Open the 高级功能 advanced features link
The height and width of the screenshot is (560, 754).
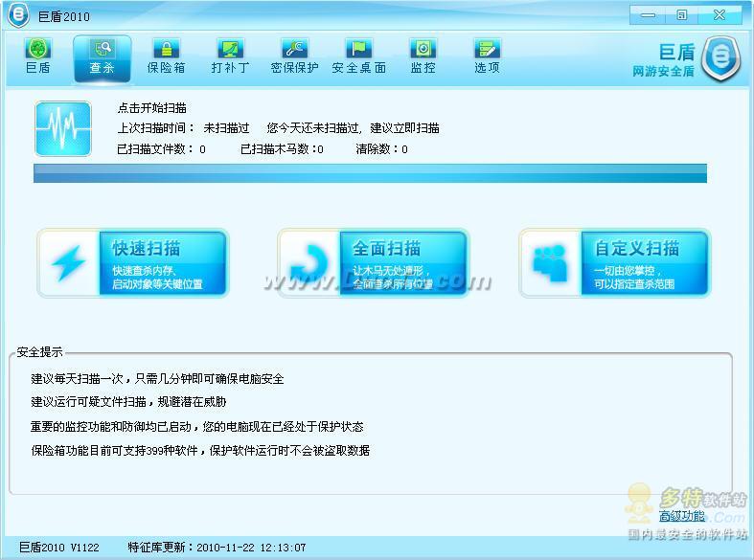tap(681, 516)
